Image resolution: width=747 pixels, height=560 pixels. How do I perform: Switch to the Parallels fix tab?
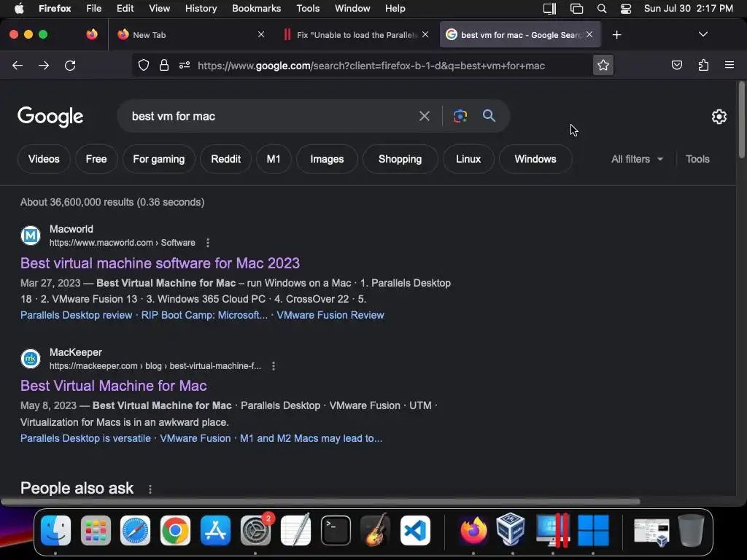356,35
